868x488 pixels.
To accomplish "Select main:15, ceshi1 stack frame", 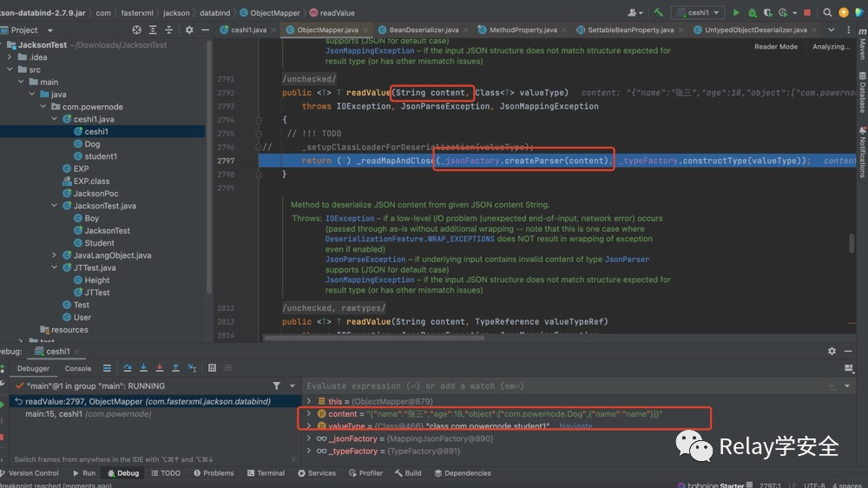I will 88,414.
